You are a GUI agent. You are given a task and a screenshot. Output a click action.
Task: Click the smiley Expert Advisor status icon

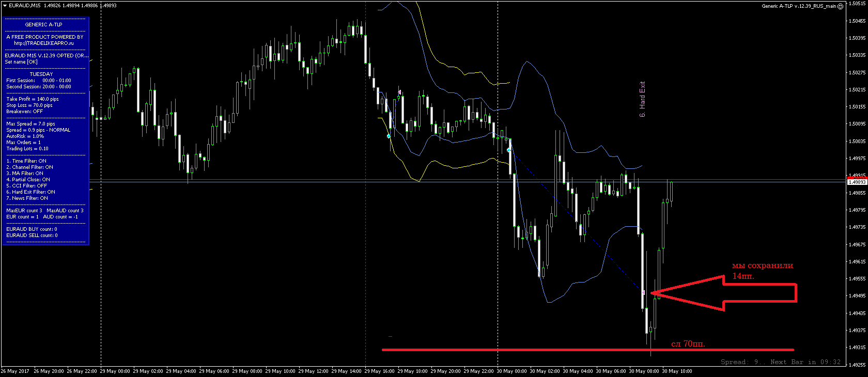[x=841, y=6]
